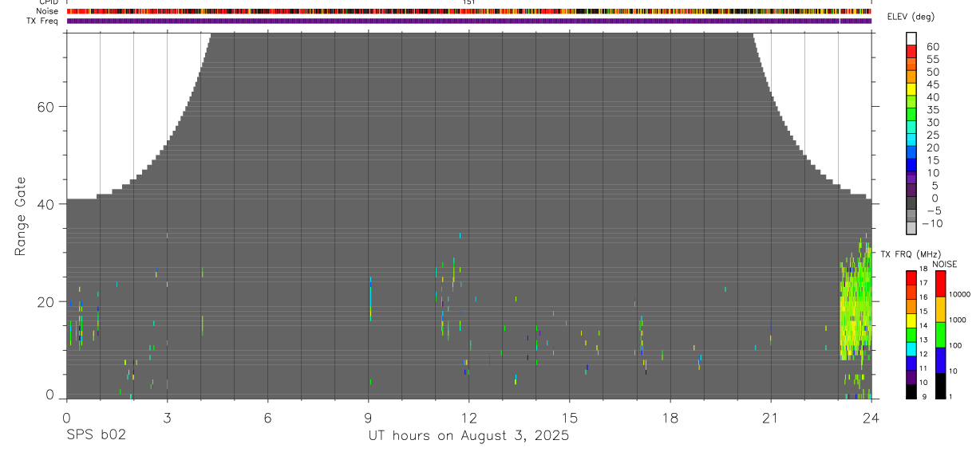Image resolution: width=980 pixels, height=452 pixels.
Task: Click the '10000' label on NOISE legend
Action: 959,294
